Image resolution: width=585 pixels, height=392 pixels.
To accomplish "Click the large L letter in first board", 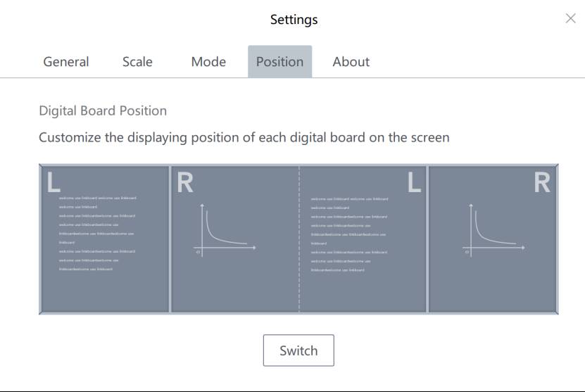I will tap(54, 182).
